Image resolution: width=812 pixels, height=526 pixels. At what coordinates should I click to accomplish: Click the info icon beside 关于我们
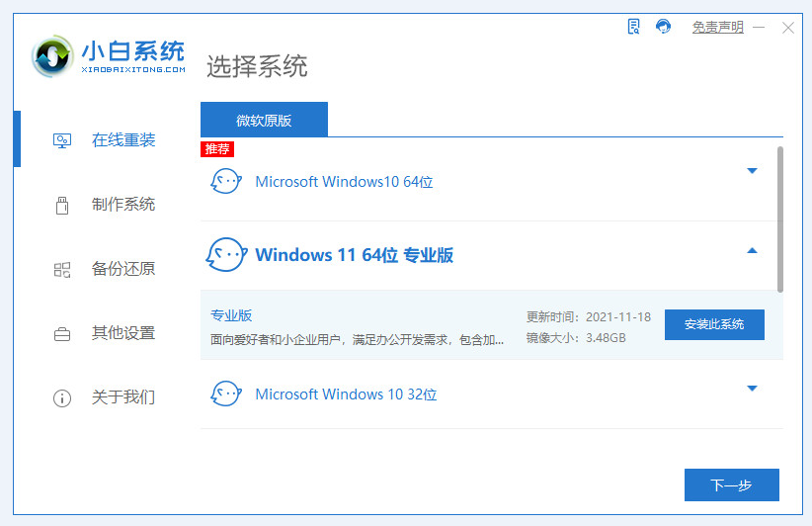pyautogui.click(x=61, y=398)
